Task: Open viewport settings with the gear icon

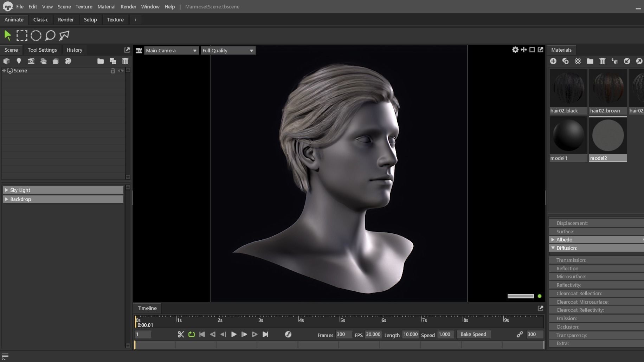Action: 515,50
